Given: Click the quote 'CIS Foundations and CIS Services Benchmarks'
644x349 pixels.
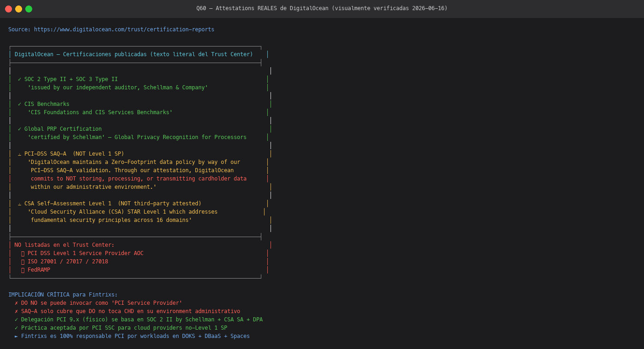Looking at the screenshot, I should click(100, 112).
